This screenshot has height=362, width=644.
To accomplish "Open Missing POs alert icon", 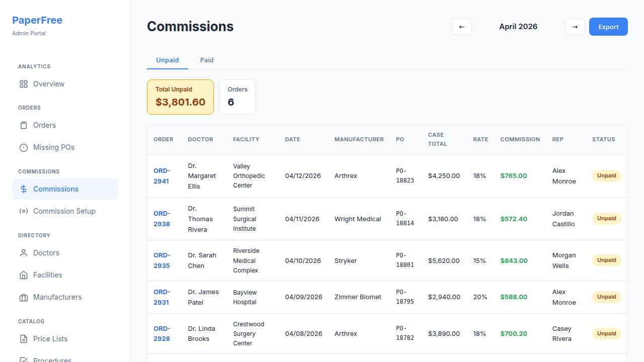I will coord(24,147).
